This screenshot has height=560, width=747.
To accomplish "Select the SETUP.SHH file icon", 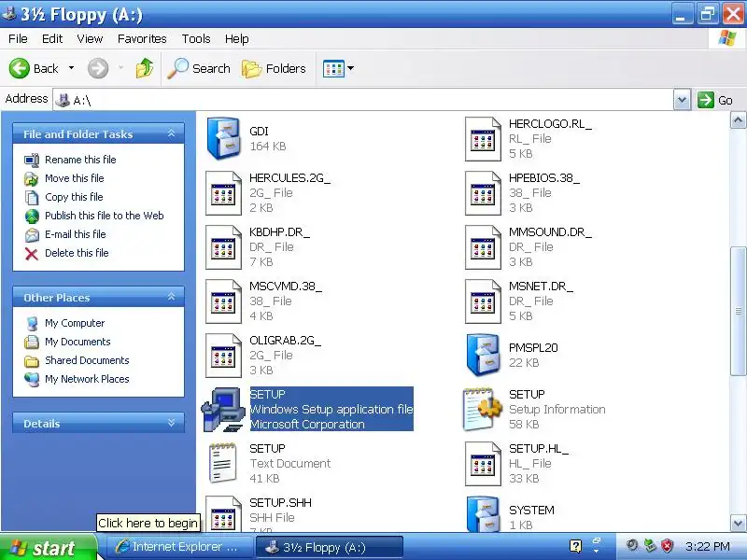I will click(223, 514).
